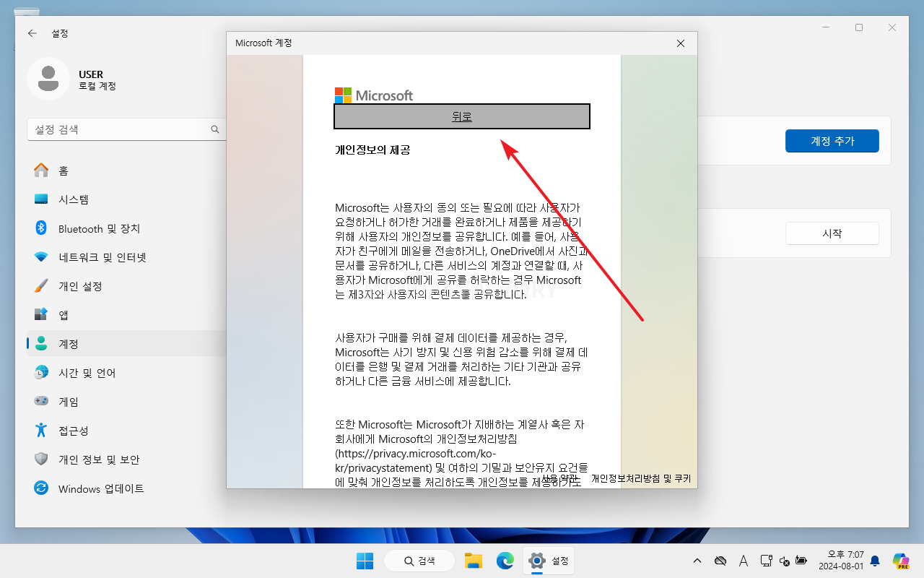This screenshot has height=578, width=924.
Task: Click the search magnifier icon in 설정 검색
Action: point(214,129)
